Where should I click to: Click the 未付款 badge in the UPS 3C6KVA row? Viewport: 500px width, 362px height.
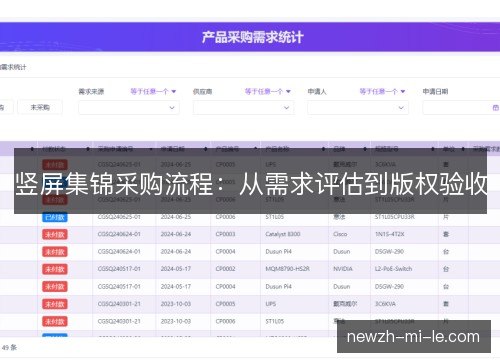(x=55, y=304)
